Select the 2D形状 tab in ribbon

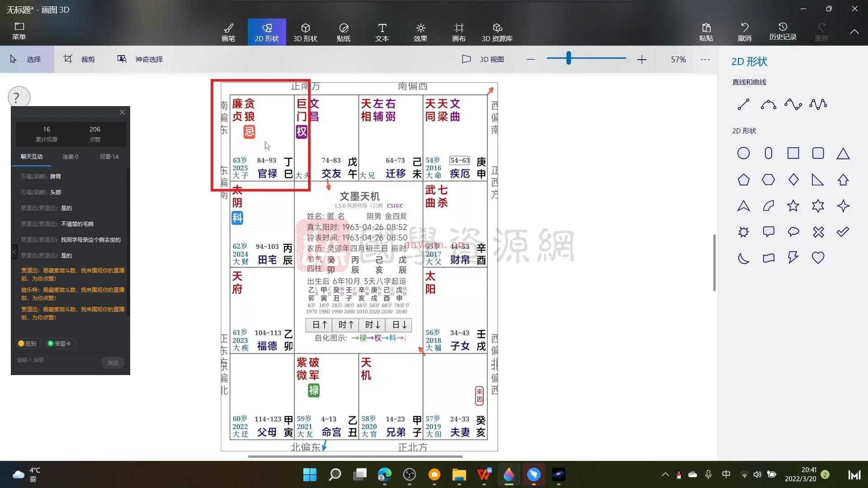267,31
